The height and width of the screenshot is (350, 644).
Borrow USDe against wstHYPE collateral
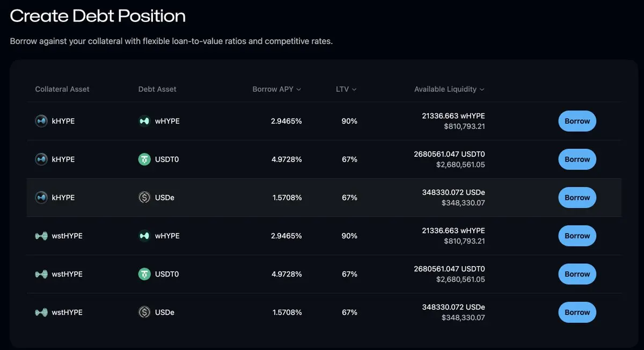tap(577, 312)
